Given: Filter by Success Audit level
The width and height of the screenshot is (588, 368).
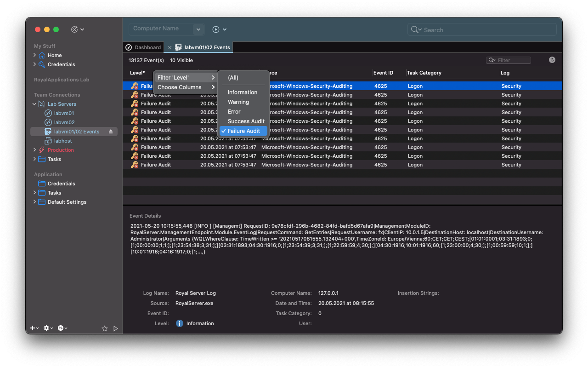Looking at the screenshot, I should (243, 121).
